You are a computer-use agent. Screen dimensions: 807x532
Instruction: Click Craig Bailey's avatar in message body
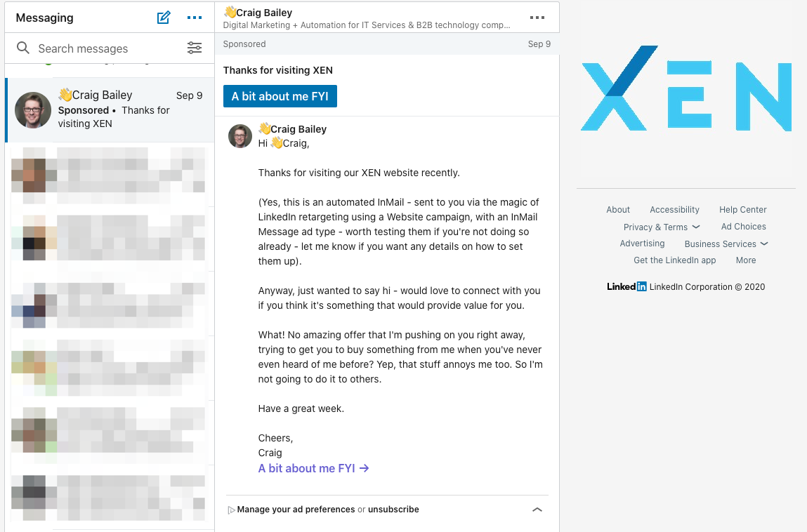240,136
